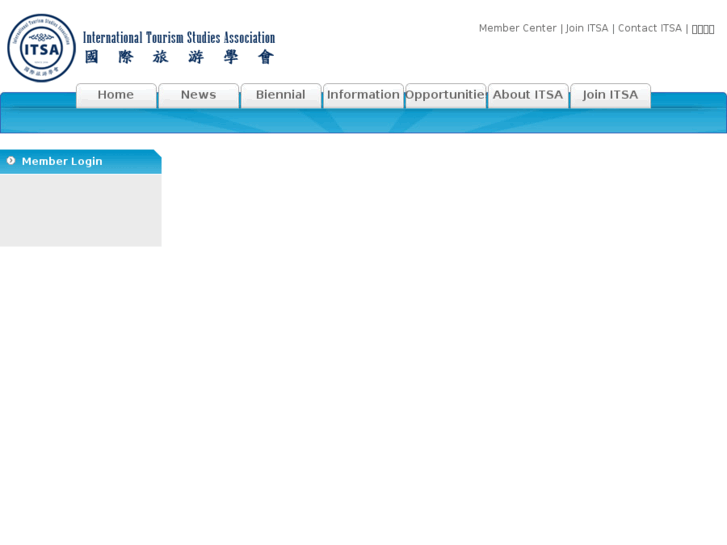727x545 pixels.
Task: Click the Member Login arrow icon
Action: [11, 160]
